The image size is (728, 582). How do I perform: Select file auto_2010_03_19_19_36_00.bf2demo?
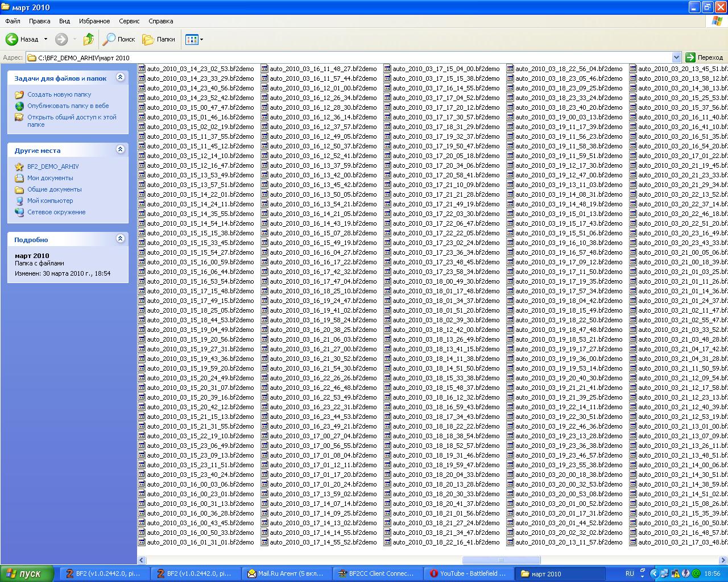coord(569,359)
